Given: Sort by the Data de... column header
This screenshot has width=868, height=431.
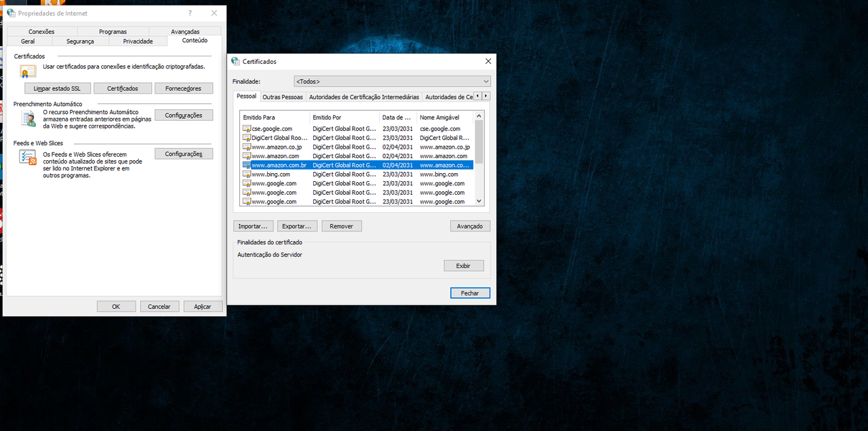Looking at the screenshot, I should 398,117.
